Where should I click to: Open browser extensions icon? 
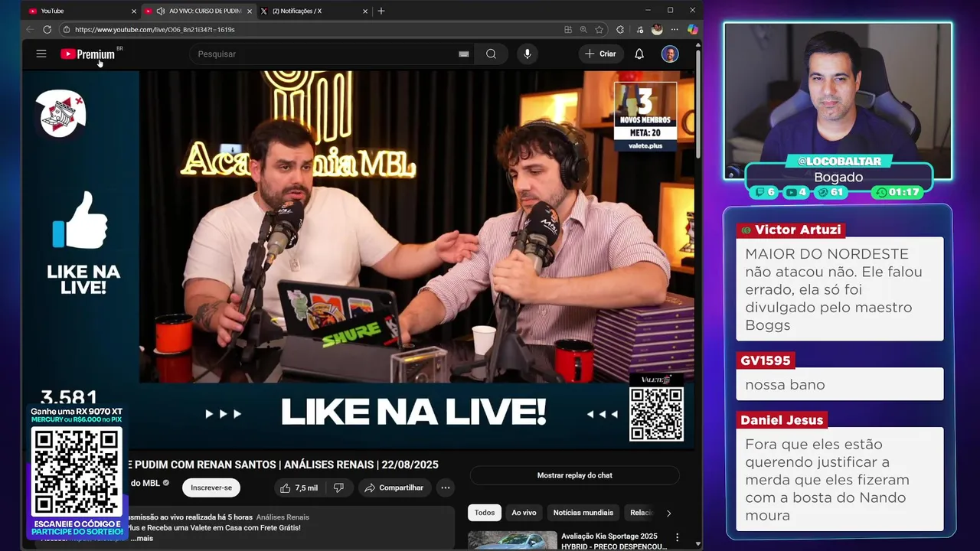[x=620, y=29]
